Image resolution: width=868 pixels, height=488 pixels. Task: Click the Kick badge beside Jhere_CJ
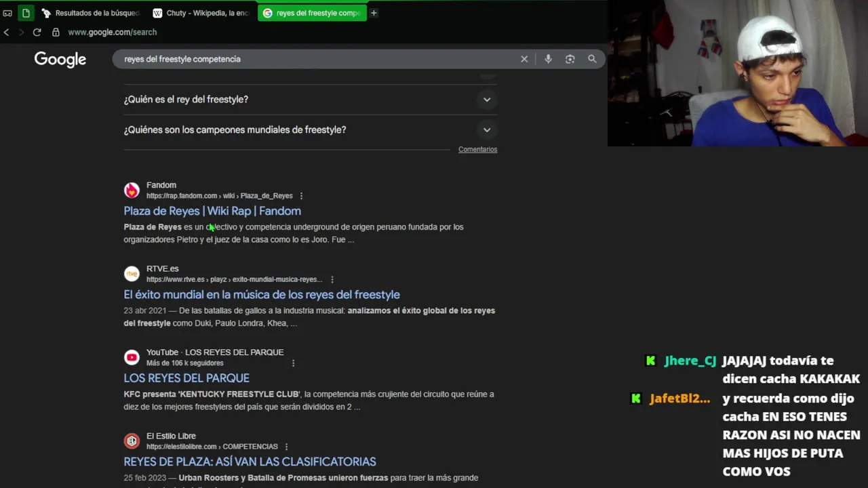pyautogui.click(x=651, y=361)
